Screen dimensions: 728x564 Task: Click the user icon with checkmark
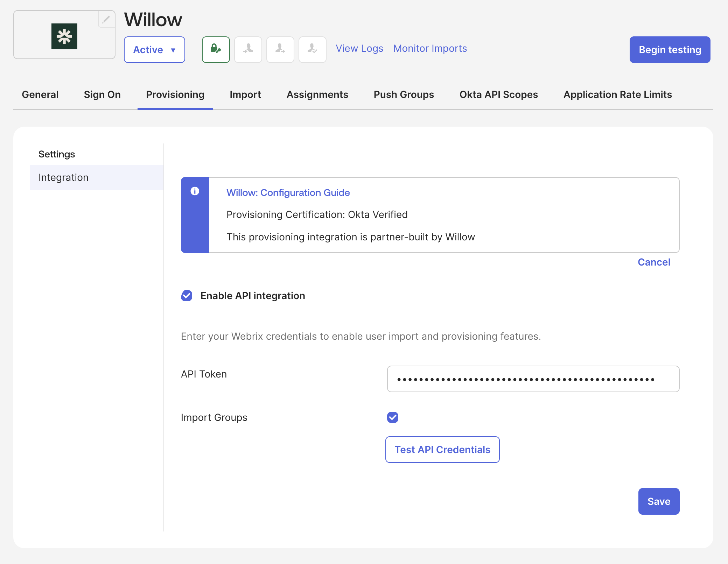click(313, 50)
